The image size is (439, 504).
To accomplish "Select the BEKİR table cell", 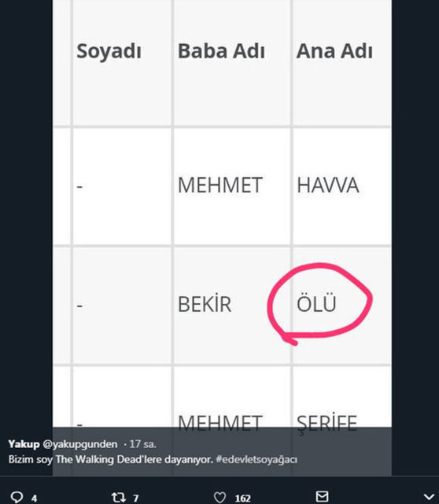I will (x=205, y=304).
